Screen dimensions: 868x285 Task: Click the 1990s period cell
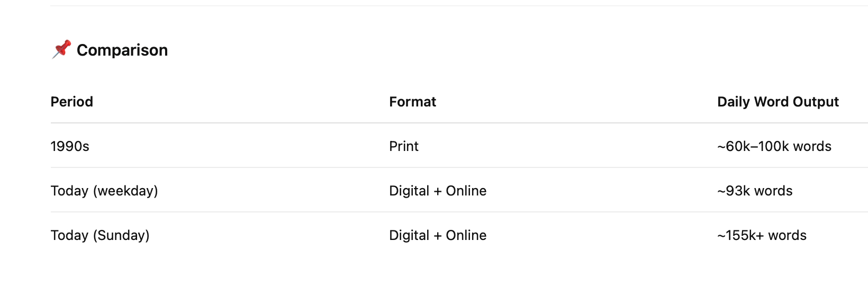tap(70, 146)
